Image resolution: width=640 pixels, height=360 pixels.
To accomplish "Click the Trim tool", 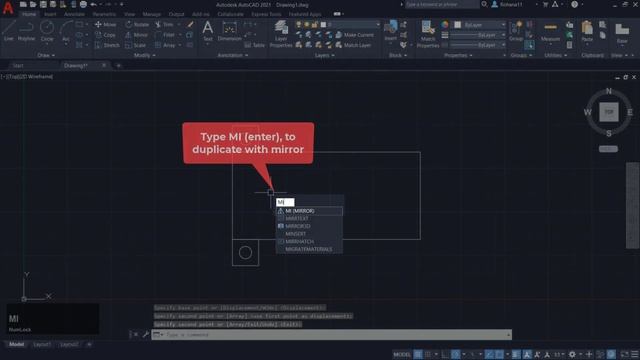I will [x=164, y=24].
